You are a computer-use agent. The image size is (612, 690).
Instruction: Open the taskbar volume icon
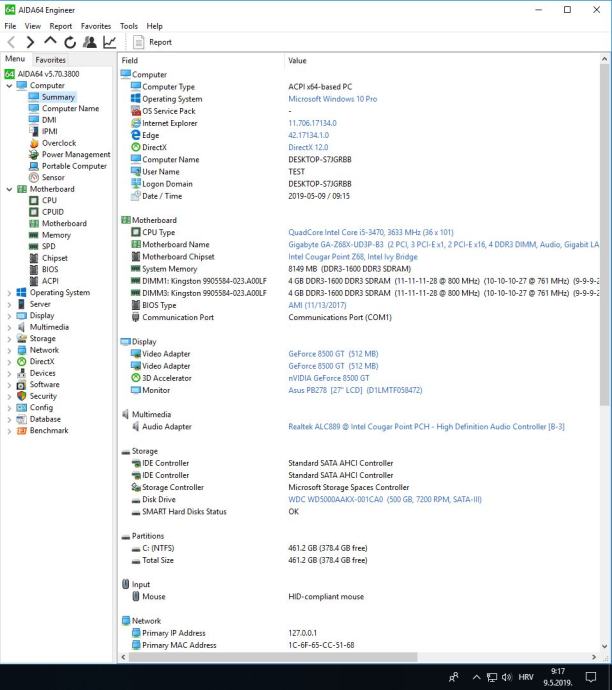pyautogui.click(x=506, y=677)
